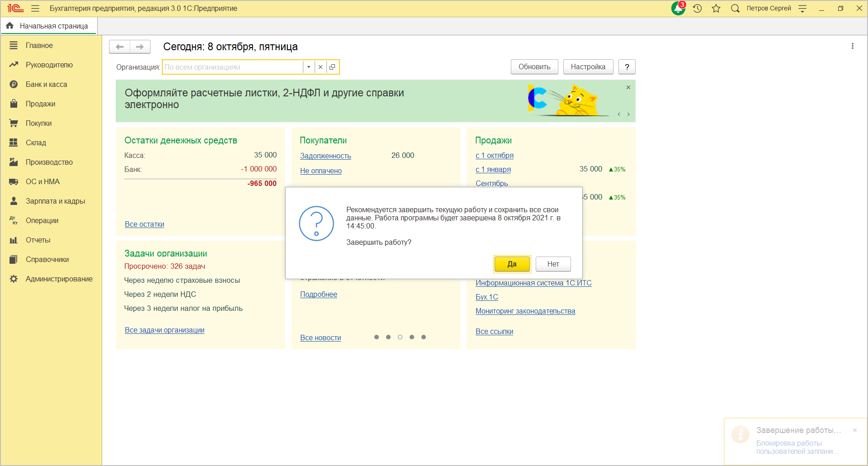This screenshot has width=868, height=466.
Task: Open favorites star icon
Action: (716, 9)
